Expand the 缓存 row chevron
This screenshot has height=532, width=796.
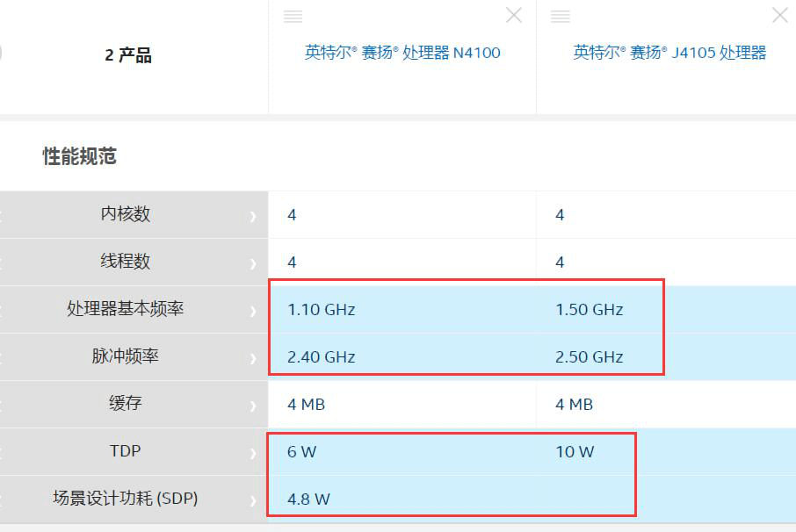[253, 406]
